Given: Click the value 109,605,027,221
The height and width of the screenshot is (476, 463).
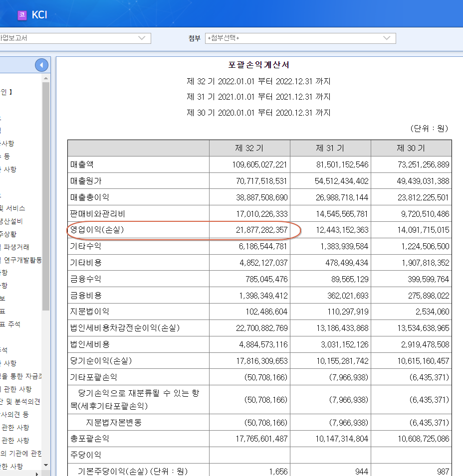Looking at the screenshot, I should click(x=260, y=164).
